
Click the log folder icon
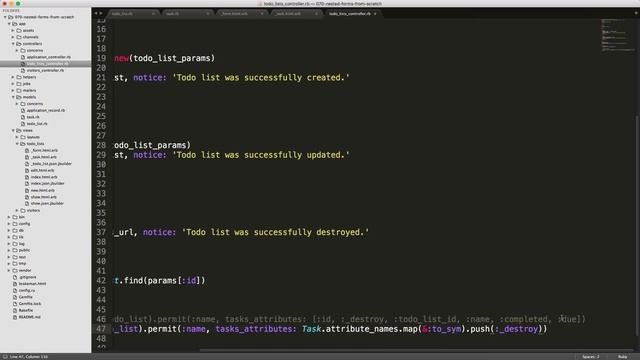click(x=15, y=244)
